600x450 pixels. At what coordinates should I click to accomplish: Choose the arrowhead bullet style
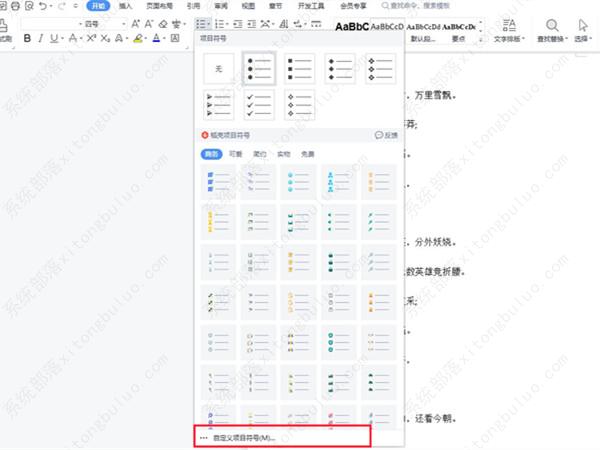coord(219,105)
